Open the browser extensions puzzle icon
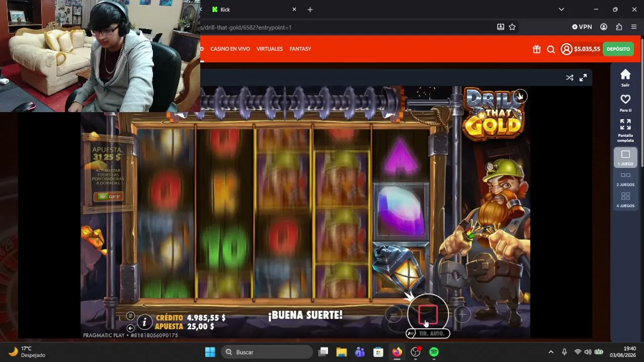 tap(619, 27)
